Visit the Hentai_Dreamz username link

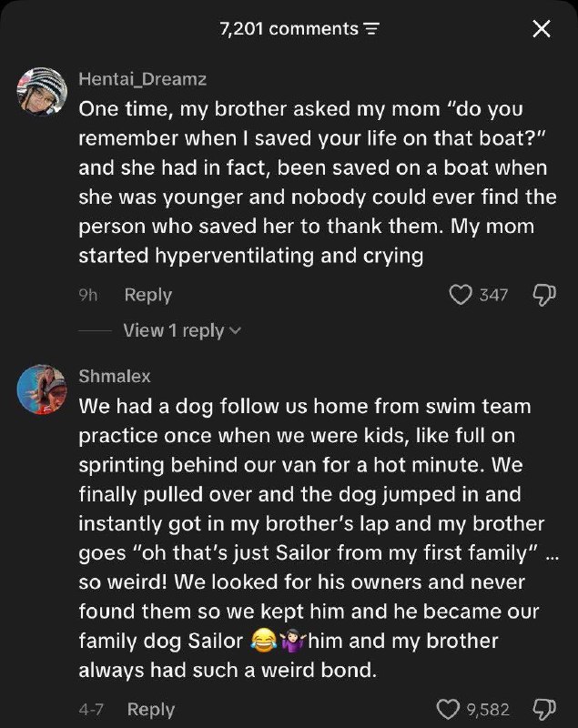[x=143, y=79]
